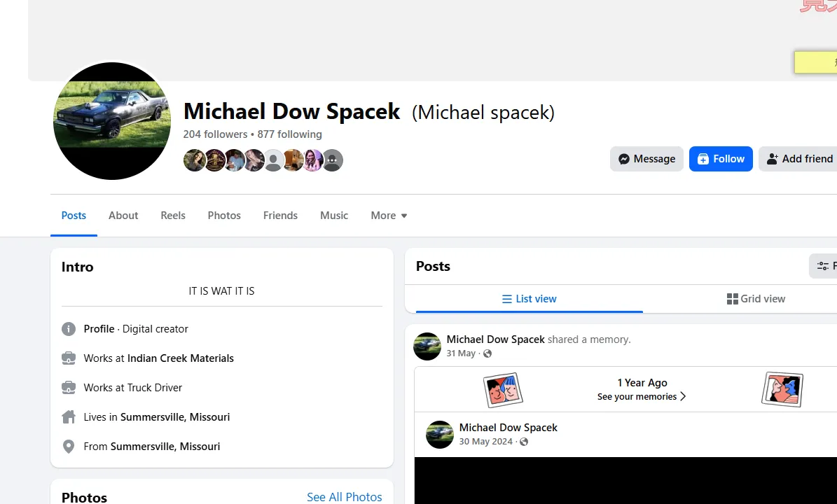Open the Indian Creek Materials link
837x504 pixels.
(x=181, y=358)
